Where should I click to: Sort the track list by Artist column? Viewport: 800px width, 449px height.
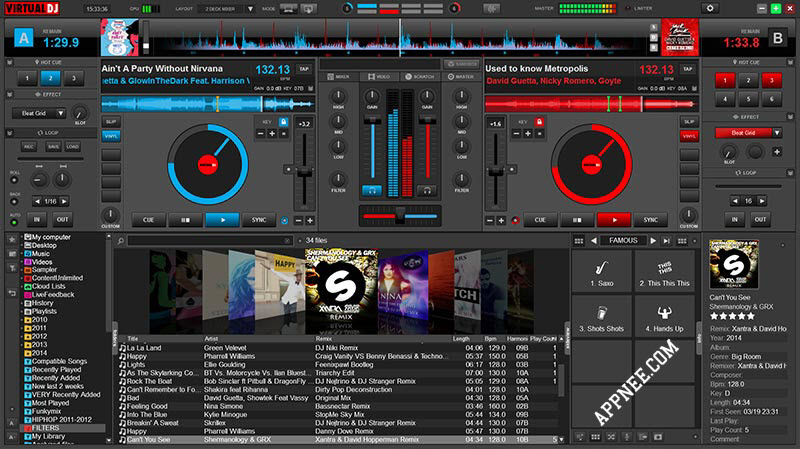[211, 339]
